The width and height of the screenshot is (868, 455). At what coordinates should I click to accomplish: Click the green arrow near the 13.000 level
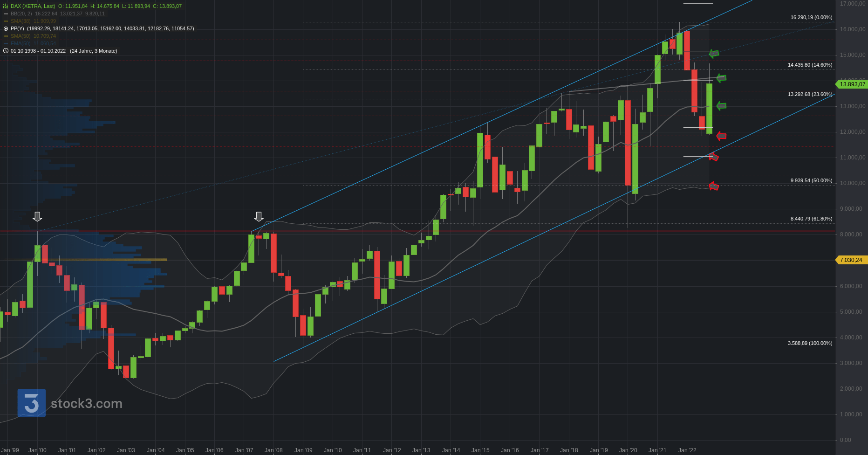721,106
